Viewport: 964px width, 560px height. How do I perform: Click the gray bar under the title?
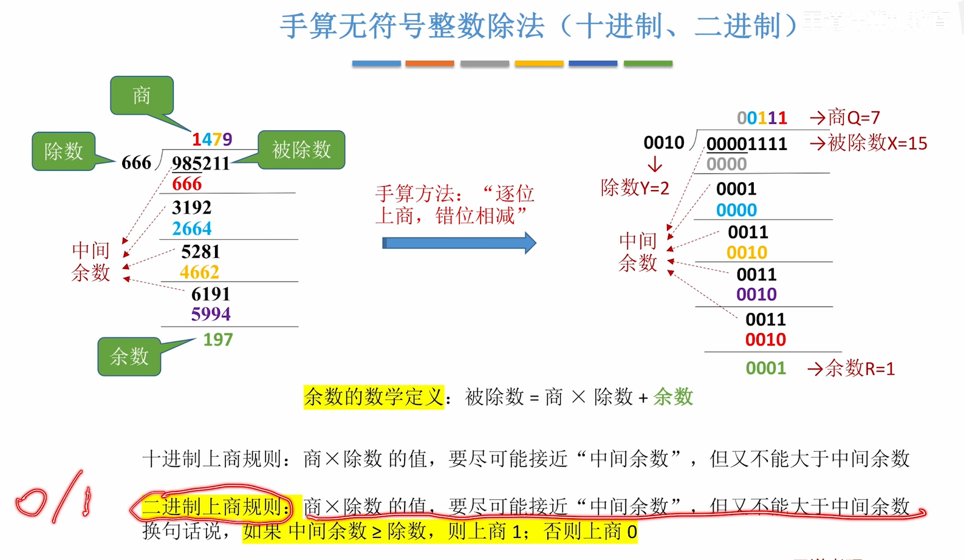(484, 63)
